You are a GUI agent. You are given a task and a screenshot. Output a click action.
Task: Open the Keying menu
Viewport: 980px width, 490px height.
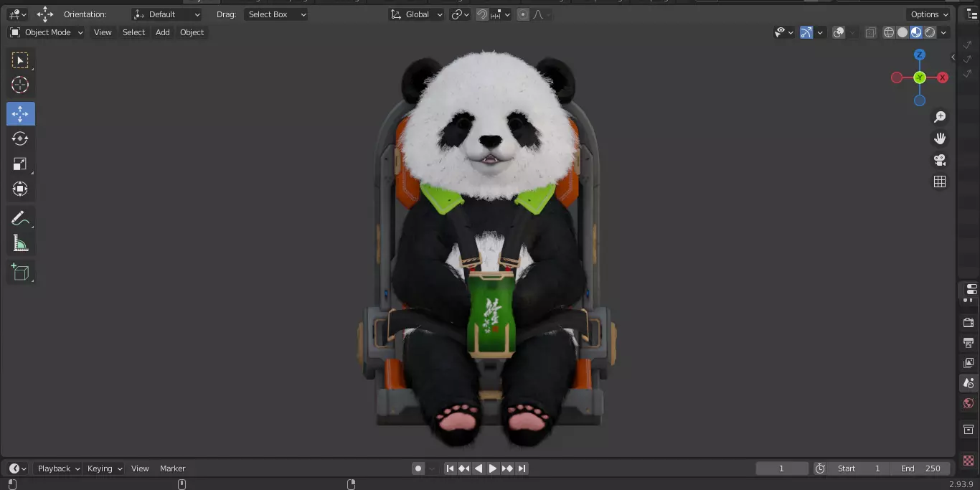point(105,468)
